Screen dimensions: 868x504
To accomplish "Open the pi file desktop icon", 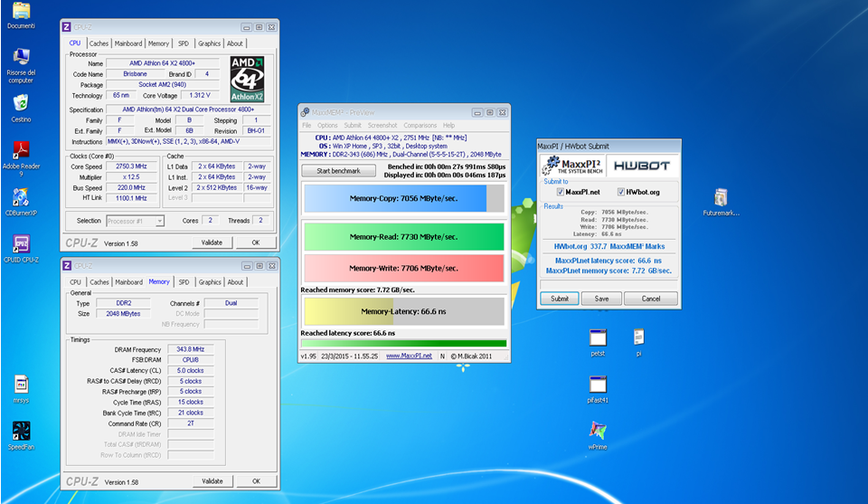I will click(639, 342).
